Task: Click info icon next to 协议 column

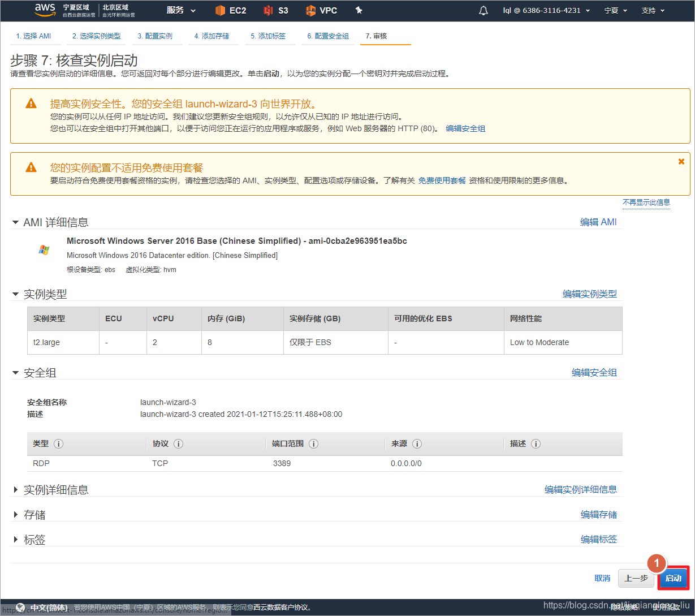Action: pyautogui.click(x=178, y=444)
